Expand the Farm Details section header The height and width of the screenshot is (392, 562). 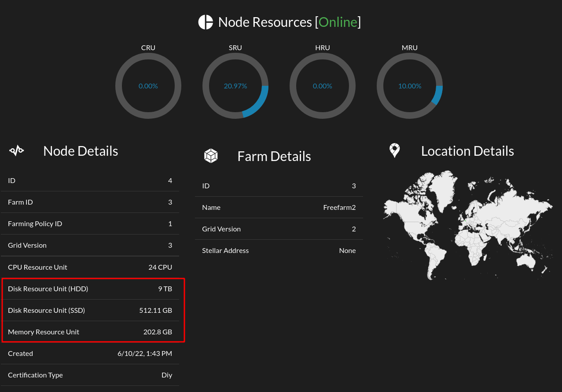click(274, 156)
